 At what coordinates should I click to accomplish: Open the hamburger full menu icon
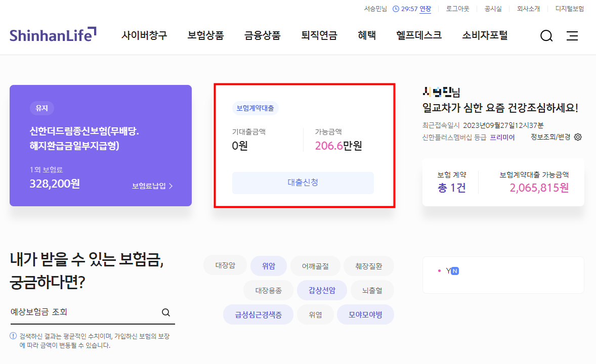pyautogui.click(x=572, y=36)
